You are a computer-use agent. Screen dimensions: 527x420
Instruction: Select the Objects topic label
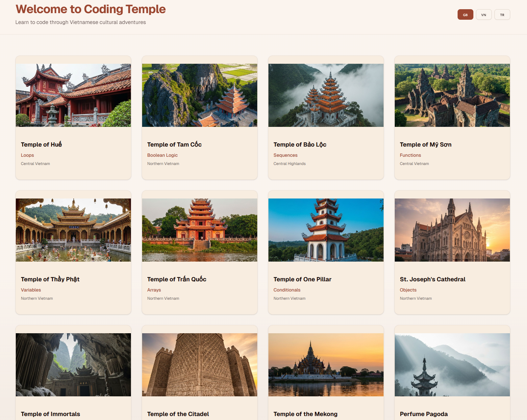coord(408,290)
